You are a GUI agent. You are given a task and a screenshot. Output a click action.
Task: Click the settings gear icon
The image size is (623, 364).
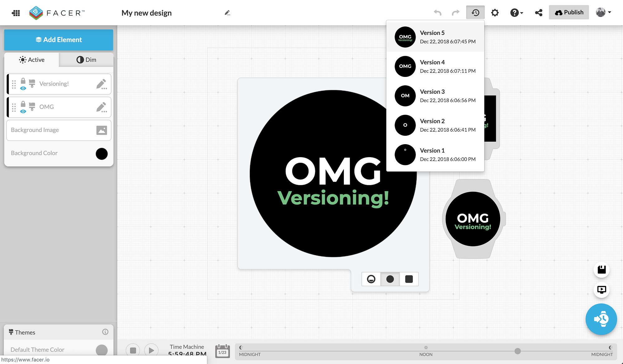(495, 13)
